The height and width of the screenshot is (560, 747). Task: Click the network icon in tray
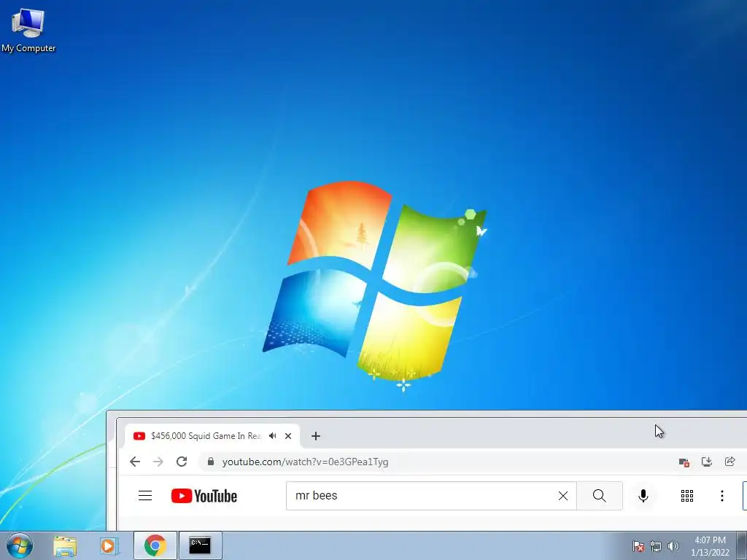[x=656, y=546]
